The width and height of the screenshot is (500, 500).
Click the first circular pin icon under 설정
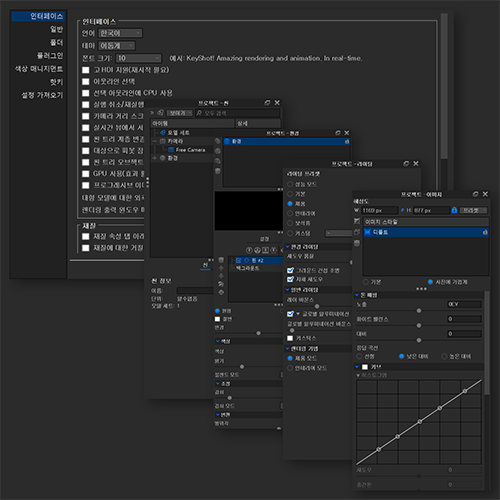249,250
